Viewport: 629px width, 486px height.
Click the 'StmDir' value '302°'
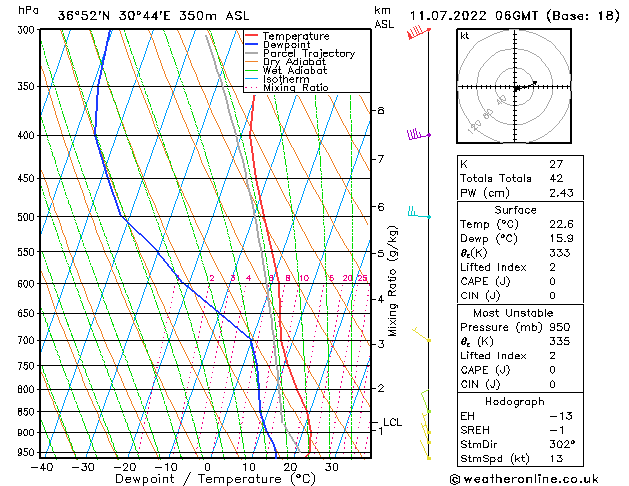point(562,444)
